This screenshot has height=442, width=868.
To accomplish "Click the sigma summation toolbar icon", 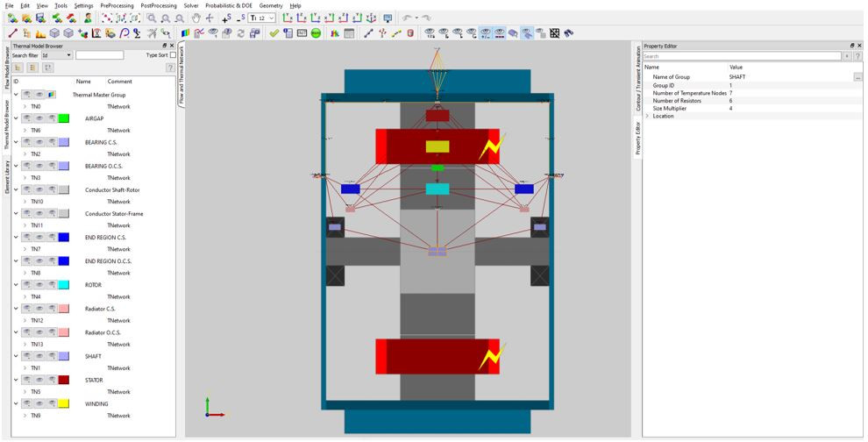I will pyautogui.click(x=137, y=33).
